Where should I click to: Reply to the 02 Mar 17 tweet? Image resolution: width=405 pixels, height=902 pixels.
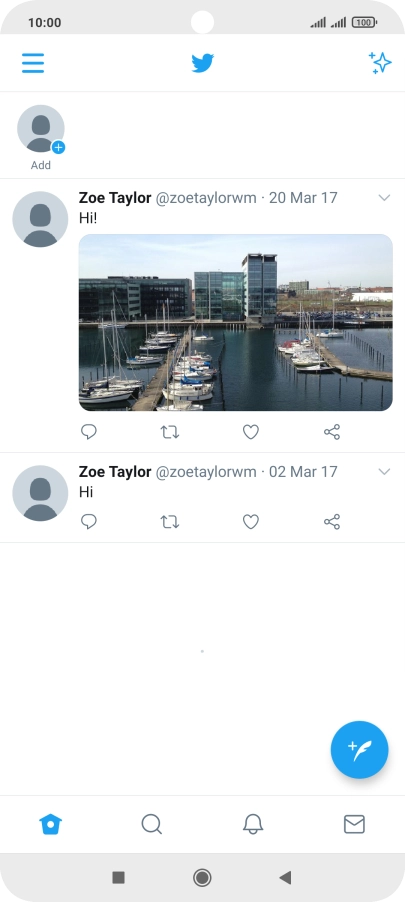coord(89,522)
